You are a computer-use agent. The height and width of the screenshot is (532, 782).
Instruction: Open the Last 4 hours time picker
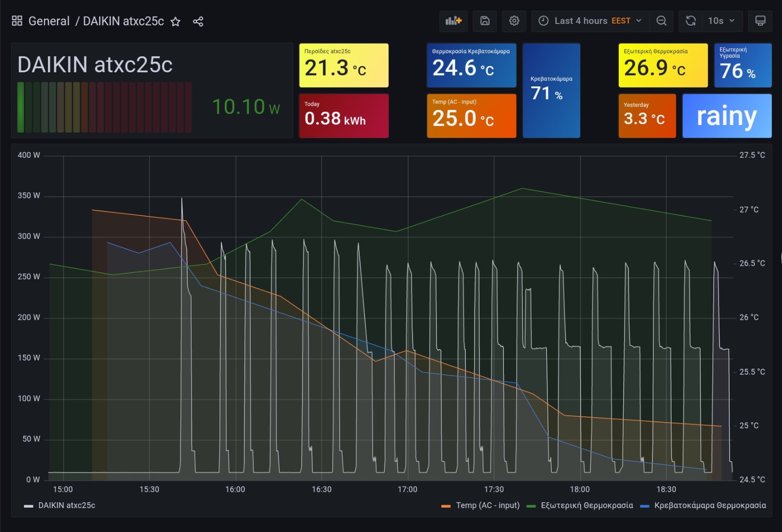tap(590, 21)
